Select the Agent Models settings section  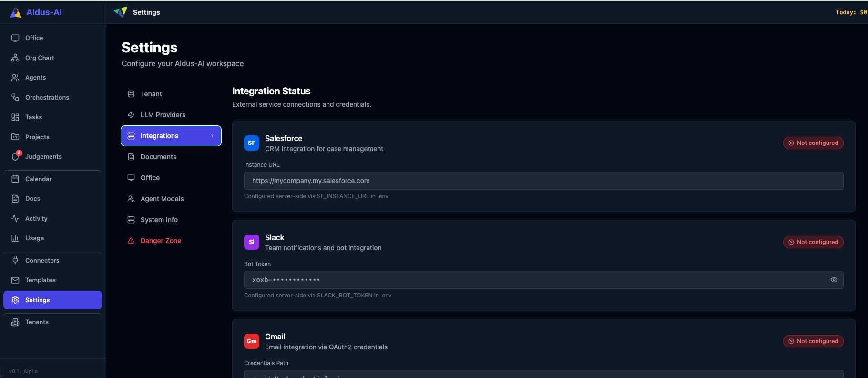(171, 199)
